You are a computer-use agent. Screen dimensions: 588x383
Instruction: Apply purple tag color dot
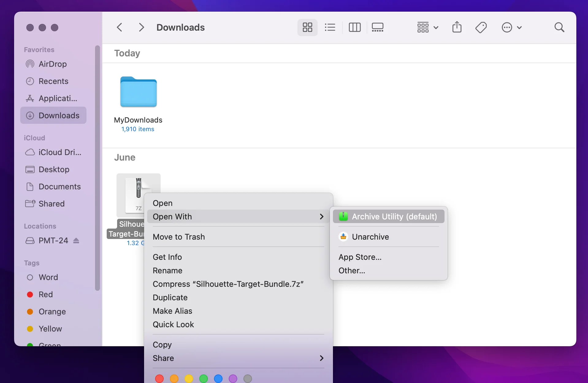click(x=233, y=379)
